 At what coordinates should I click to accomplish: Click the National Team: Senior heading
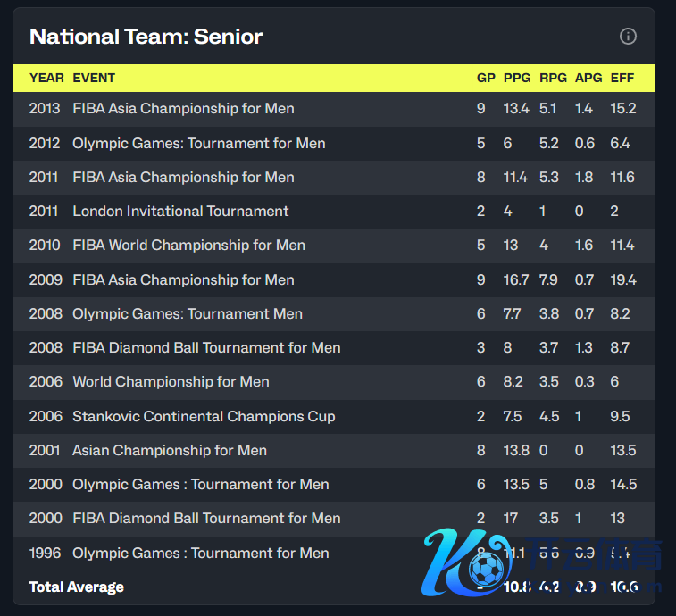coord(146,37)
